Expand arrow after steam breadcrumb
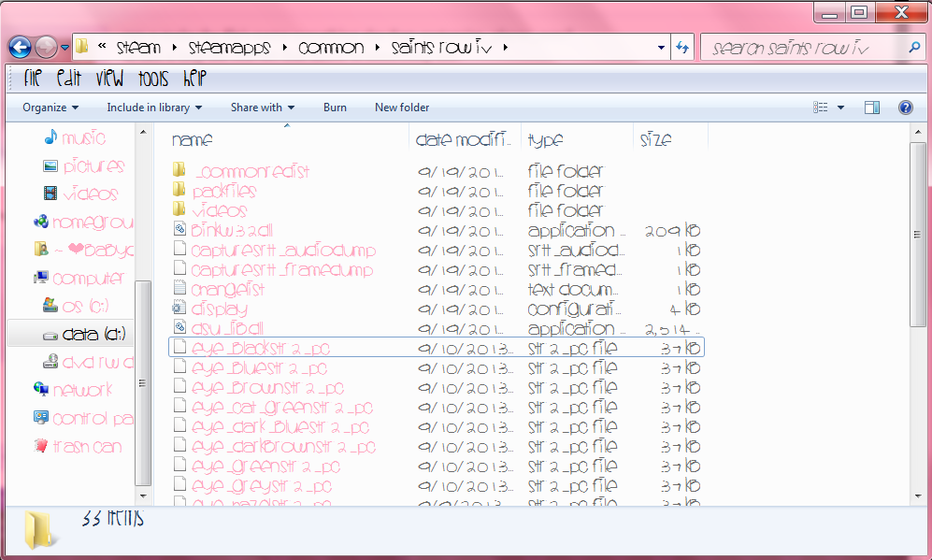The height and width of the screenshot is (560, 932). pos(175,48)
